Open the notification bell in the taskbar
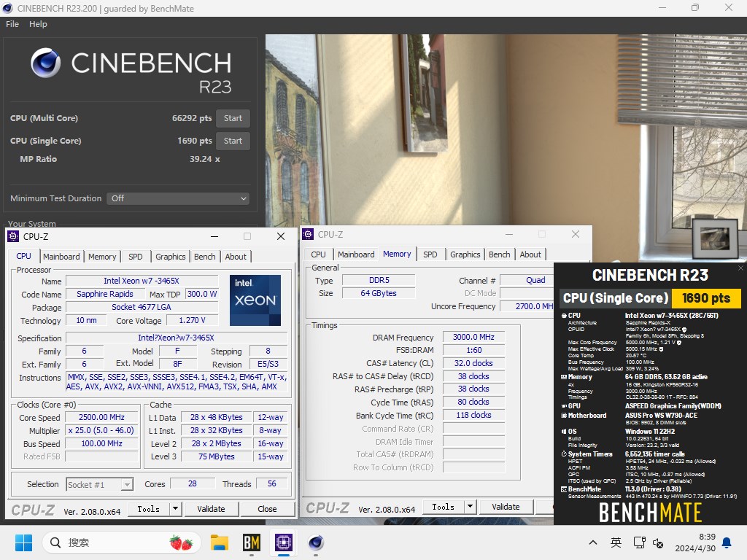Screen dimensions: 747x560 [x=727, y=542]
